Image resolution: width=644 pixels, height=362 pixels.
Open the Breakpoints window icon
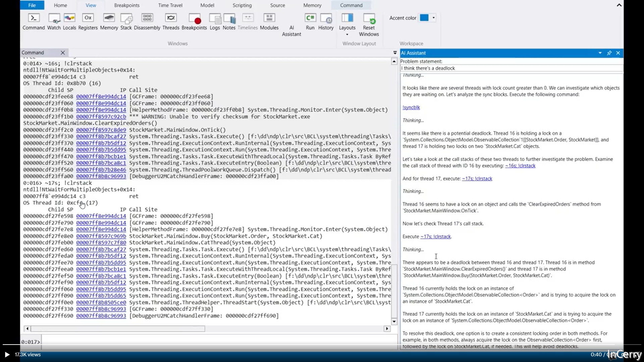194,21
